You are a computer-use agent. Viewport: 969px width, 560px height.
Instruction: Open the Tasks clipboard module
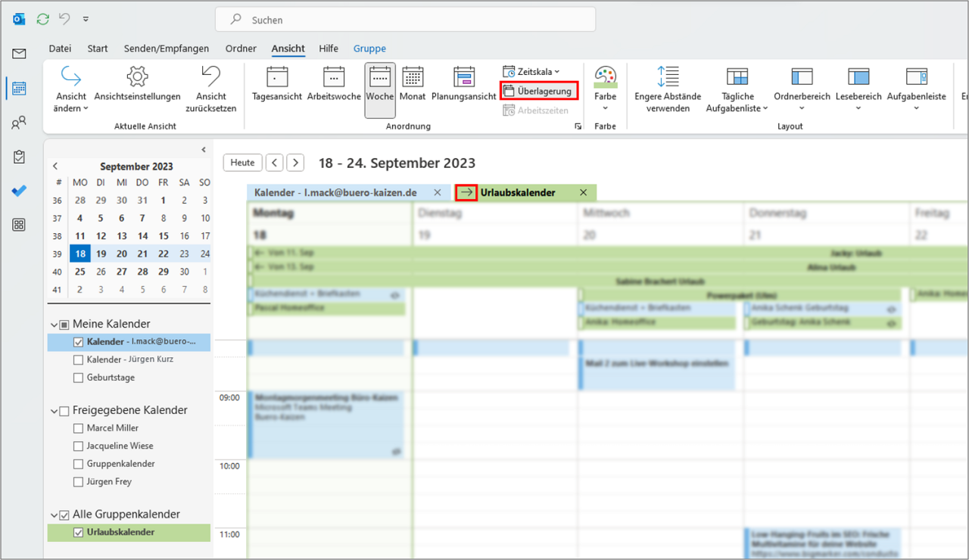tap(19, 157)
